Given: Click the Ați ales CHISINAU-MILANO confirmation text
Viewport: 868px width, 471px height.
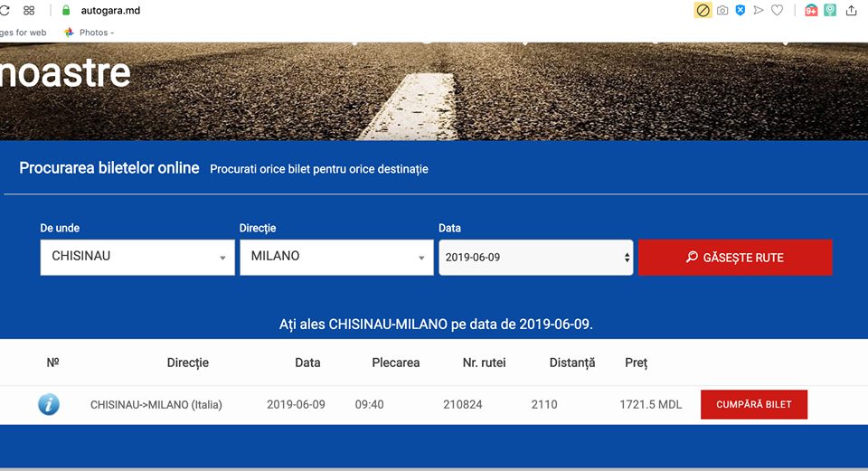Looking at the screenshot, I should point(436,325).
